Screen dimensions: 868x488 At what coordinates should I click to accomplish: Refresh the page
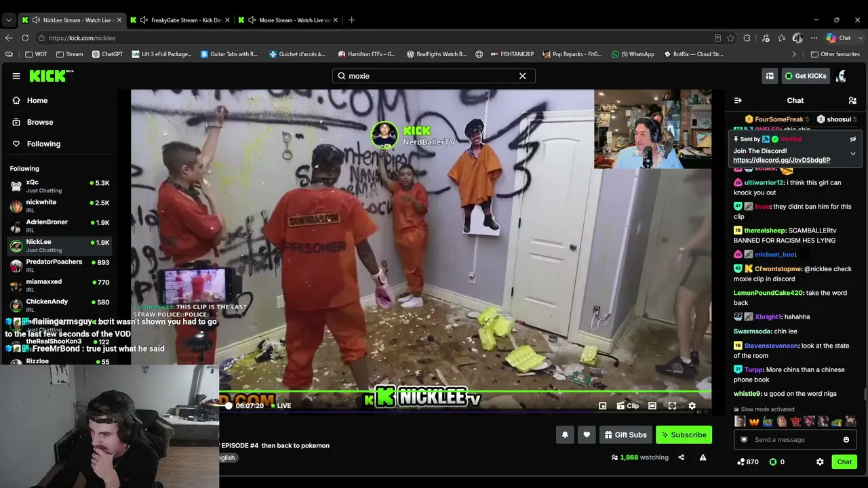24,38
